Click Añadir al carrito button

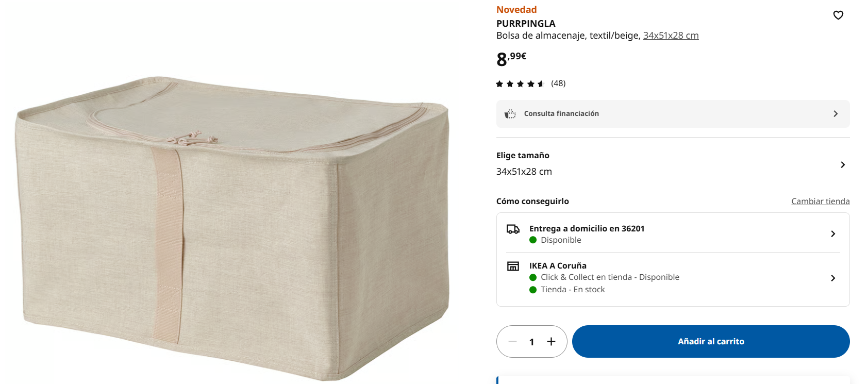(x=711, y=341)
